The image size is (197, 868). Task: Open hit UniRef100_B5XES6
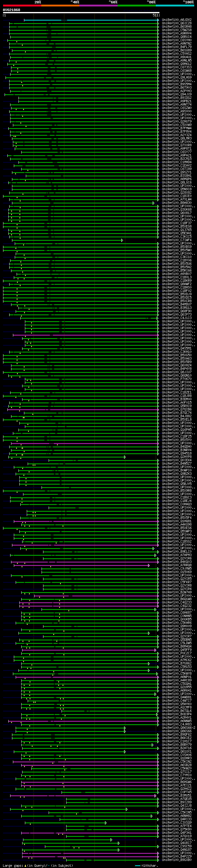176,528
